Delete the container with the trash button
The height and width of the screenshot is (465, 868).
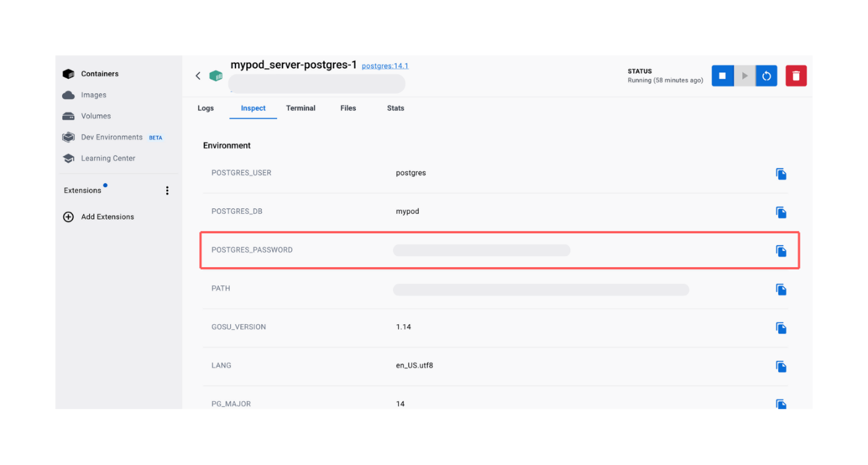[795, 75]
